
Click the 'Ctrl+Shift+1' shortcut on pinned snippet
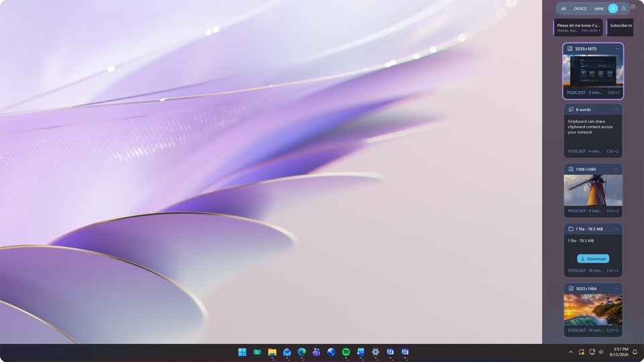590,31
